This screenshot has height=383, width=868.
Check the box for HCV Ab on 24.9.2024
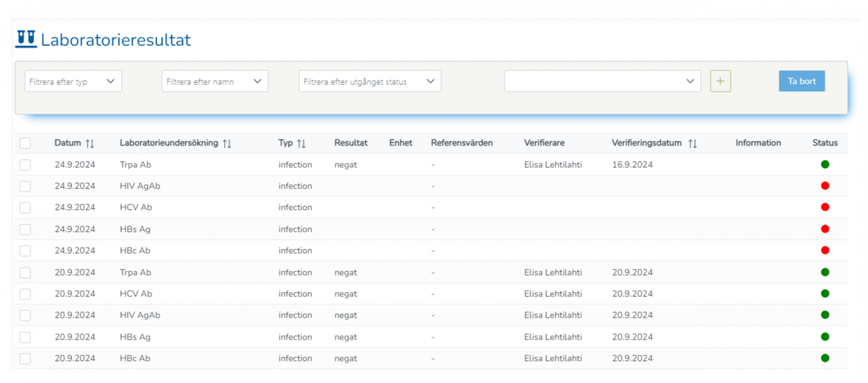coord(25,208)
